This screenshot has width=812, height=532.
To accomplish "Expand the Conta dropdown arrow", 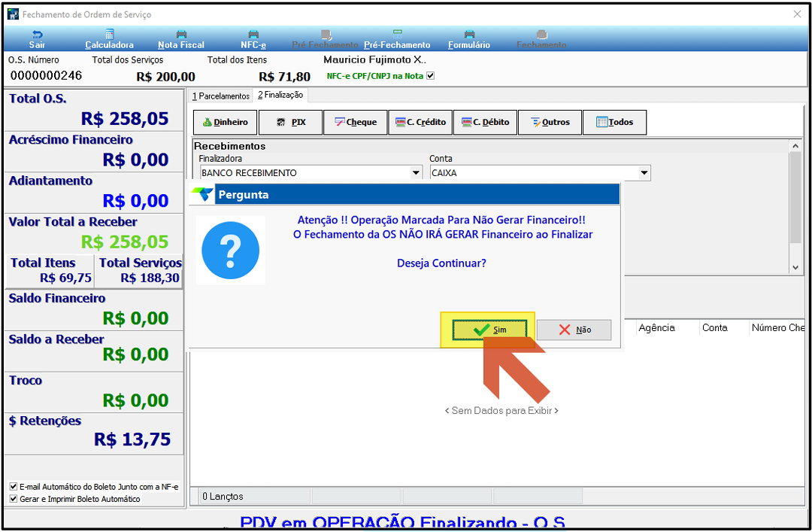I will click(644, 172).
